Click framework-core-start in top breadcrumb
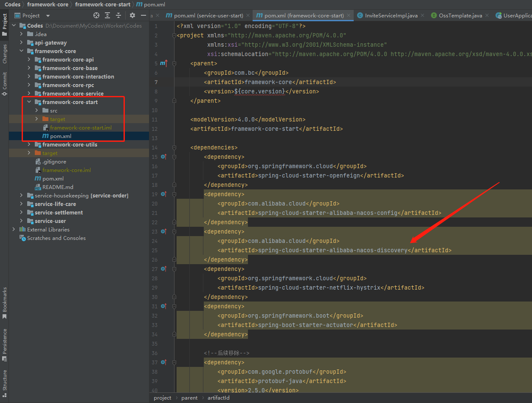This screenshot has height=403, width=532. [103, 4]
